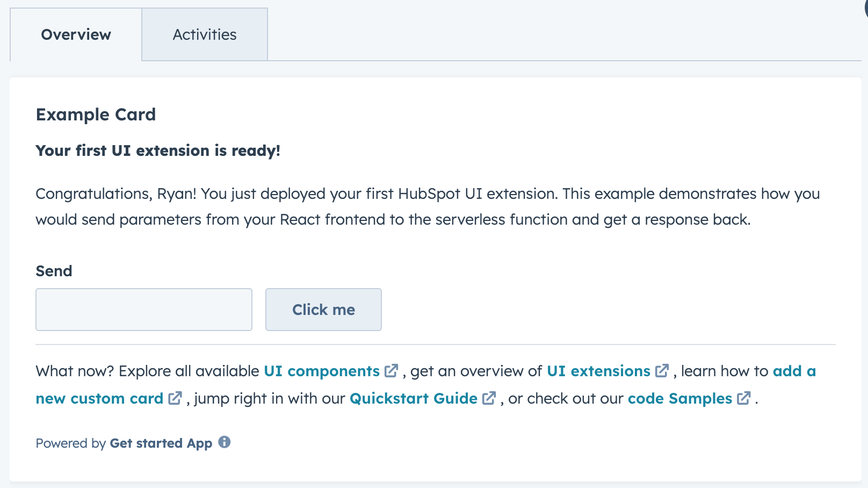This screenshot has width=868, height=488.
Task: Click the Example Card title
Action: click(x=96, y=114)
